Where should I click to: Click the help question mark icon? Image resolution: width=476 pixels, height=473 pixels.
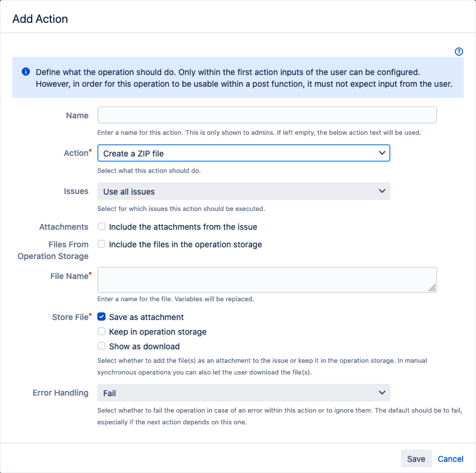459,52
